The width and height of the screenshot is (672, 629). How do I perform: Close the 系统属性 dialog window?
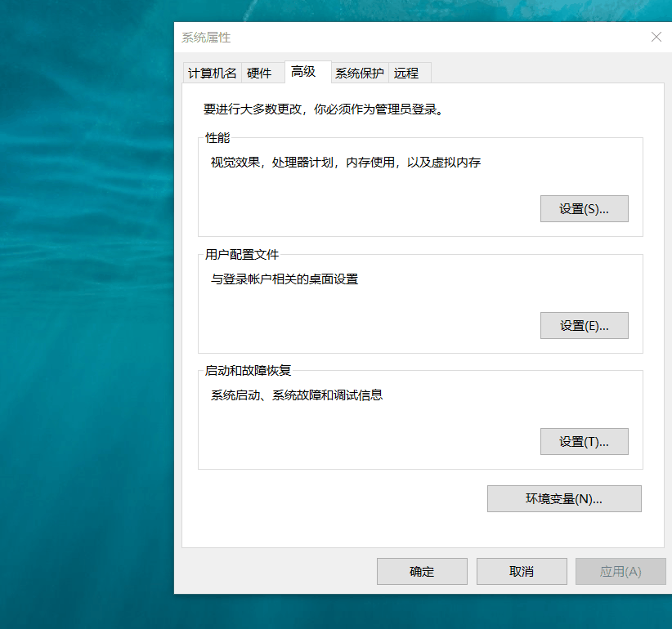pos(656,37)
